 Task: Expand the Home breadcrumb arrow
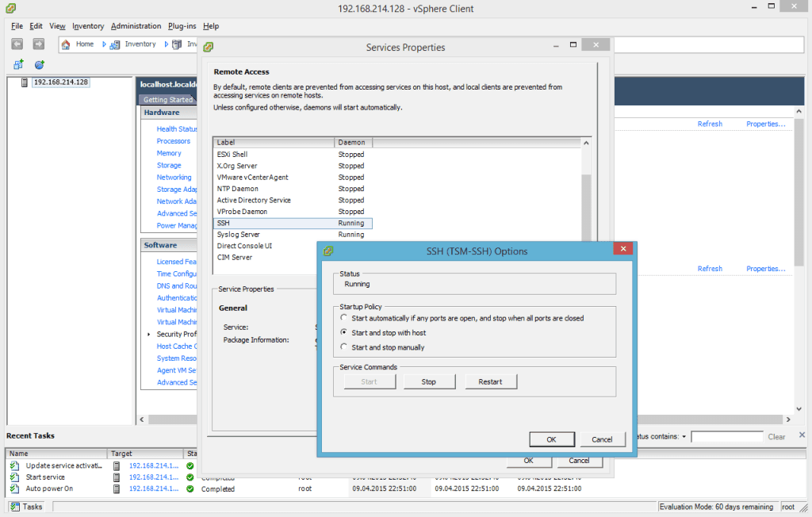coord(104,44)
